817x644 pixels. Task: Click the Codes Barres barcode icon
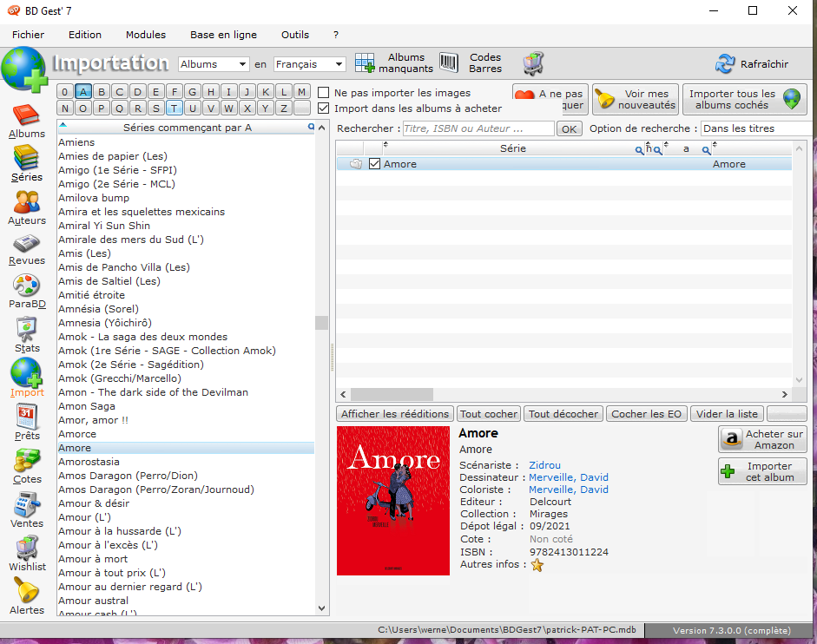coord(449,63)
